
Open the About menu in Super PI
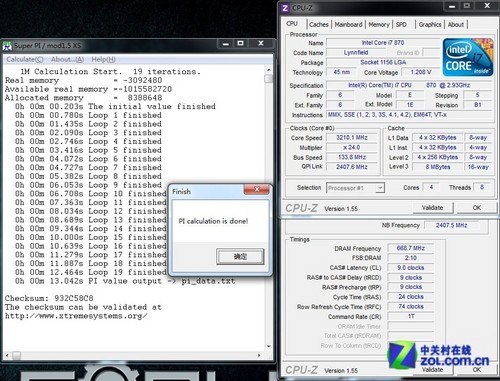tap(67, 59)
